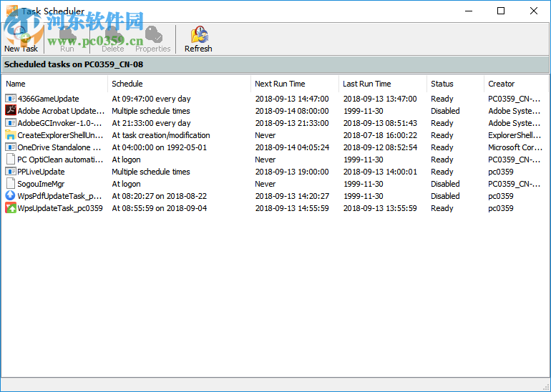
Task: Click the PC OptiClean task file icon
Action: [11, 160]
